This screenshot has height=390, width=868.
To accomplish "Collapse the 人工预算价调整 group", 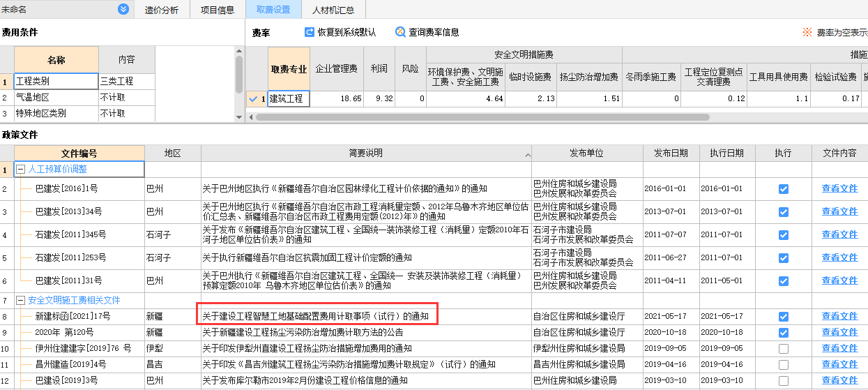I will (x=20, y=169).
